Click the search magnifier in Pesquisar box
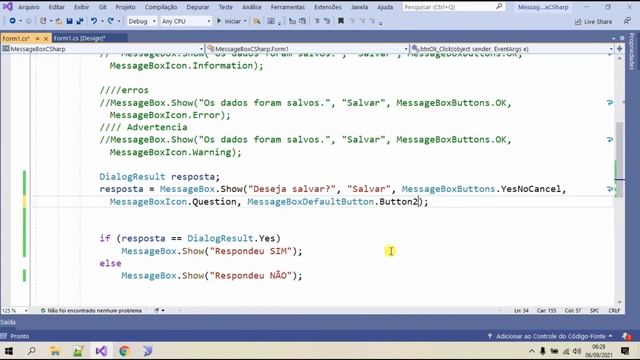 point(499,7)
